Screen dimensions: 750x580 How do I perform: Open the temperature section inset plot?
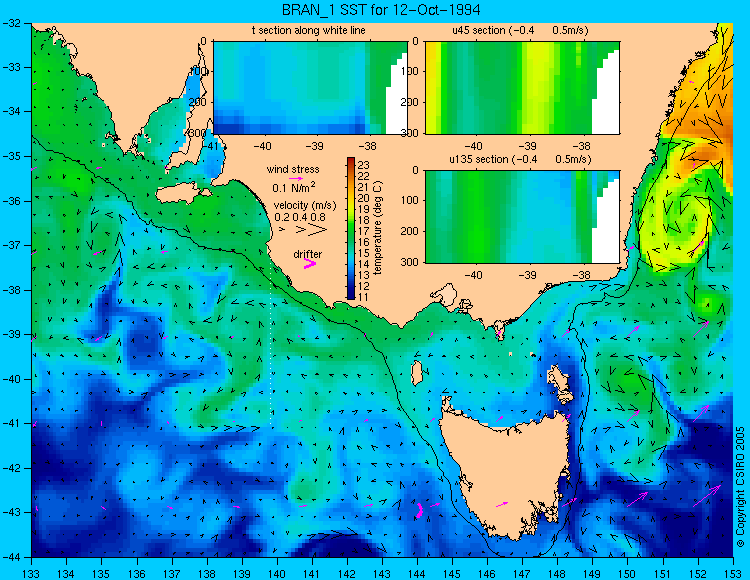(x=310, y=88)
